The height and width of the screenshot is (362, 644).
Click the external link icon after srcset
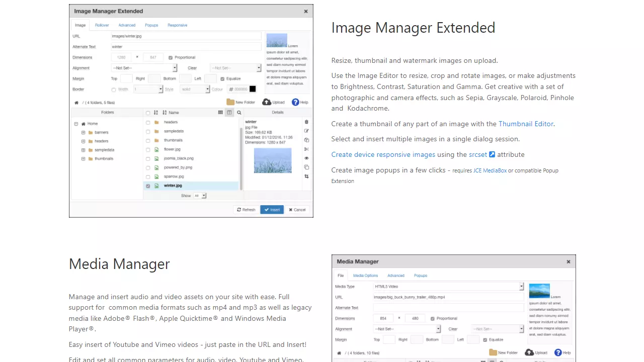[492, 154]
